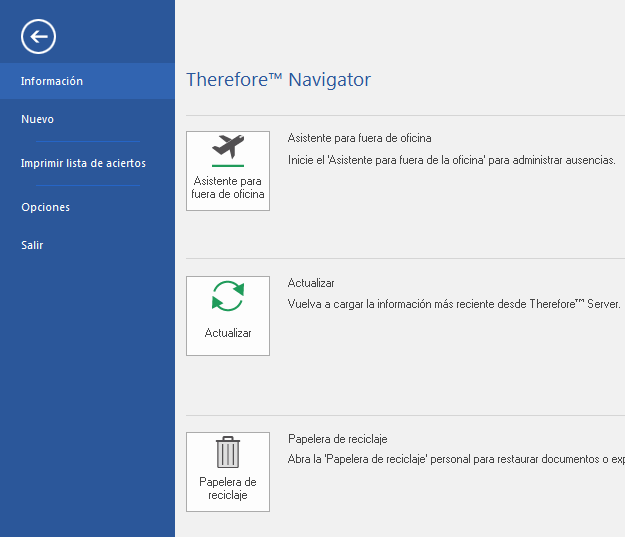This screenshot has width=625, height=537.
Task: Click the 'Actualizar' section heading
Action: point(311,283)
